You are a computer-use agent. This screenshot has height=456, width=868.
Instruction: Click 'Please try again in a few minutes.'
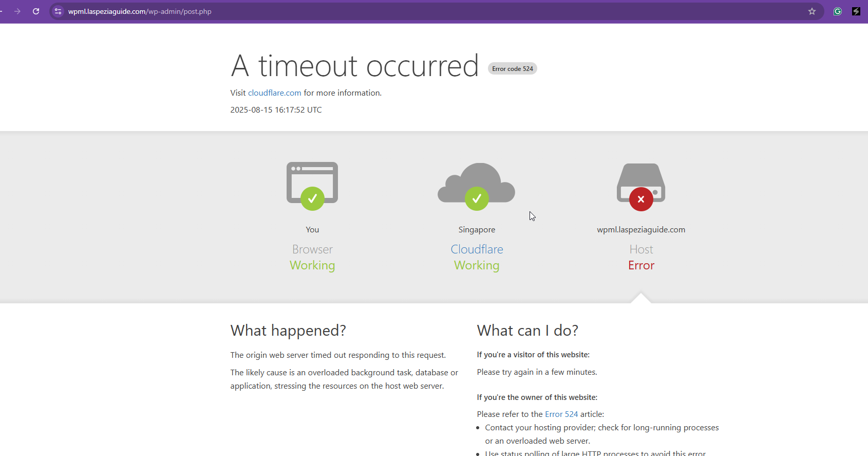pos(537,372)
